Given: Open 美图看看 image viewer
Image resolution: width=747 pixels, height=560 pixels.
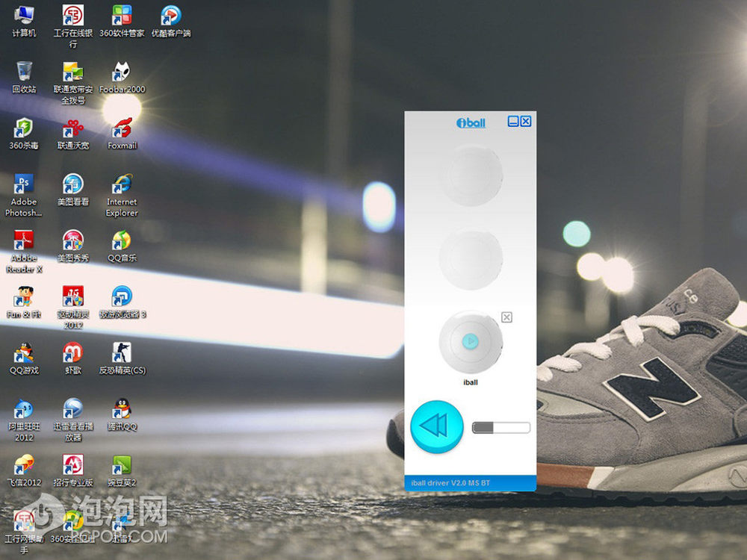Looking at the screenshot, I should tap(73, 190).
